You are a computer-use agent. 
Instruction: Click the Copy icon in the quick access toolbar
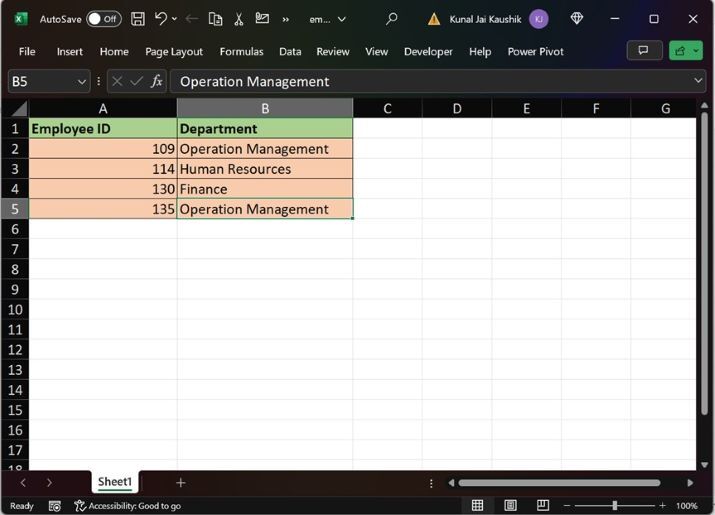[x=215, y=19]
